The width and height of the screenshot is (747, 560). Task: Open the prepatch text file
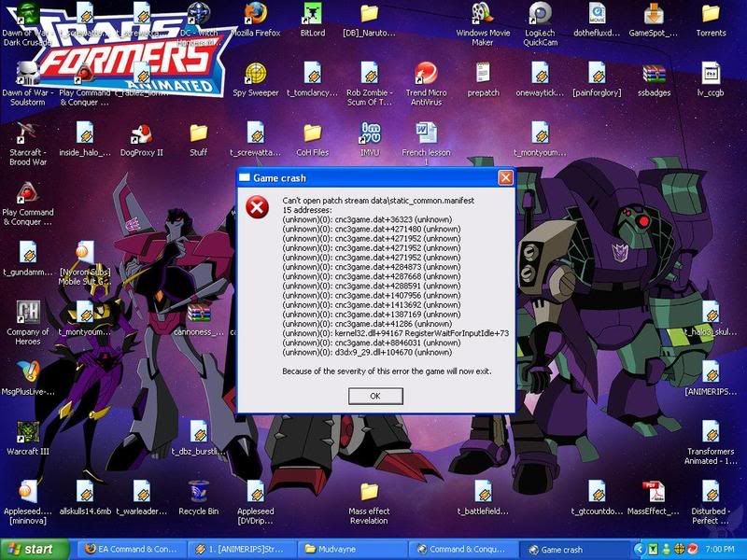(483, 74)
